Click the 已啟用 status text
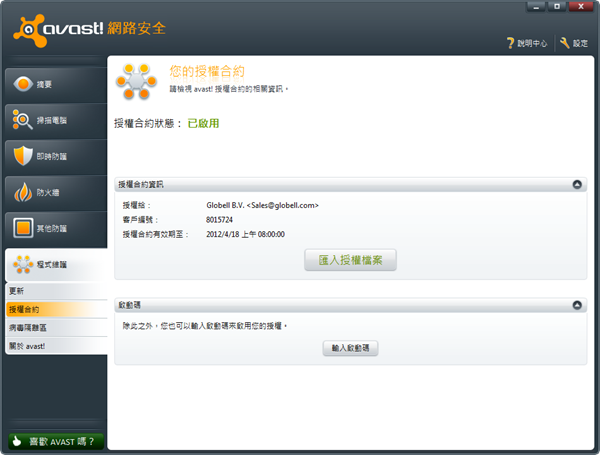The image size is (600, 455). [x=203, y=123]
